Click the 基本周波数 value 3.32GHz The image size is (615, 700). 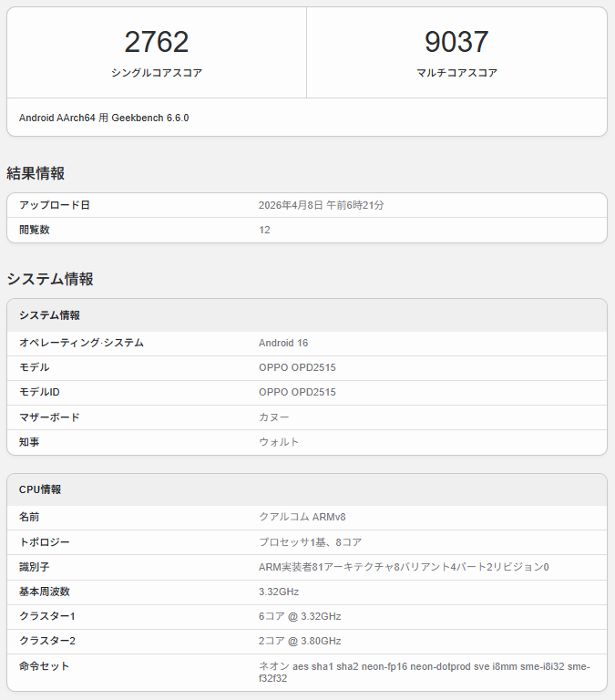279,592
